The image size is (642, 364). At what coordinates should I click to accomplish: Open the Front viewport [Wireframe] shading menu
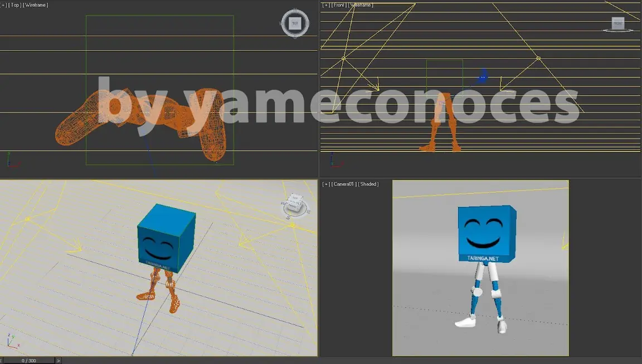[x=361, y=5]
